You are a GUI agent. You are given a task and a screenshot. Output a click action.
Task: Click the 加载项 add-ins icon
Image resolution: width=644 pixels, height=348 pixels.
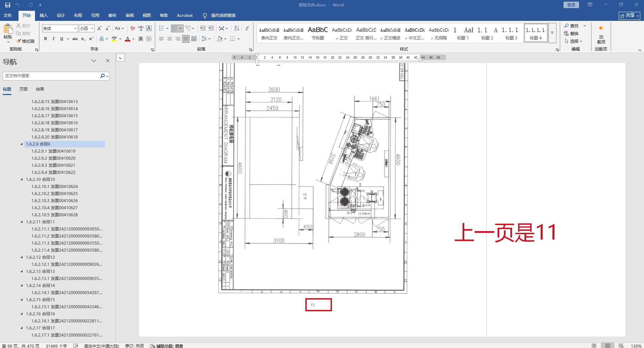tap(601, 35)
